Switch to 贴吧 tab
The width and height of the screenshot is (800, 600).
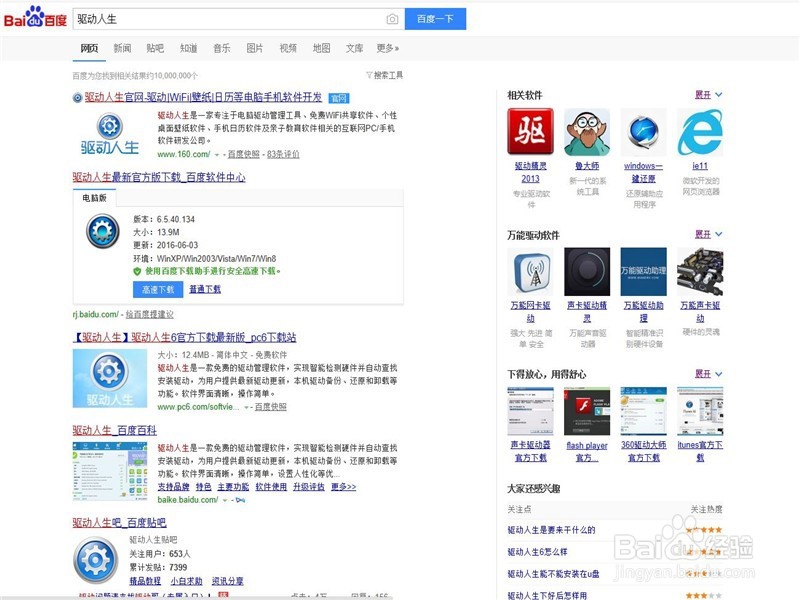(155, 48)
